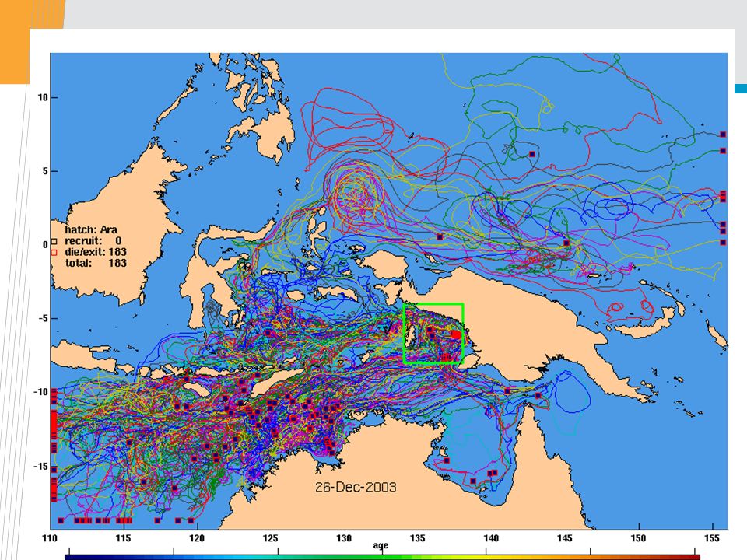The width and height of the screenshot is (747, 560).
Task: Click the 'hatch: Ara' legend text
Action: (x=91, y=230)
